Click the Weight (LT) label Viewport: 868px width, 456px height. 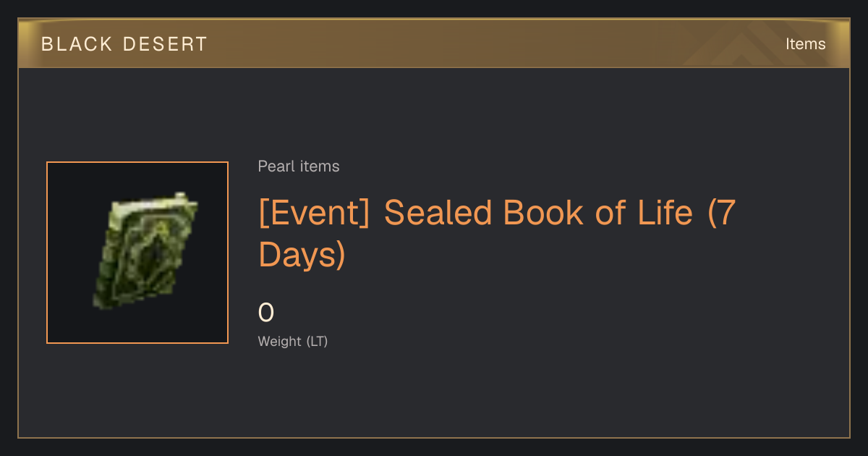click(293, 341)
